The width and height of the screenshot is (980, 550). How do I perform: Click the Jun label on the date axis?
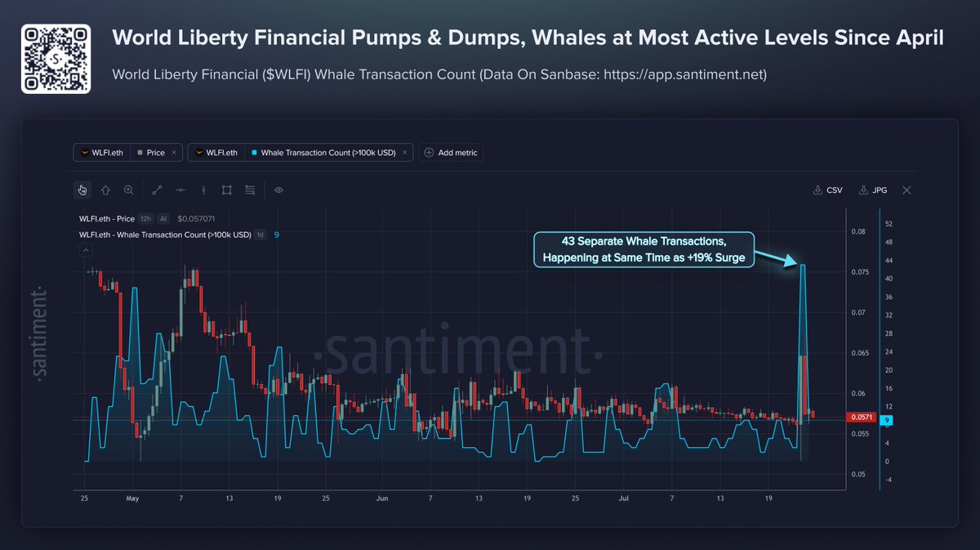click(x=381, y=498)
